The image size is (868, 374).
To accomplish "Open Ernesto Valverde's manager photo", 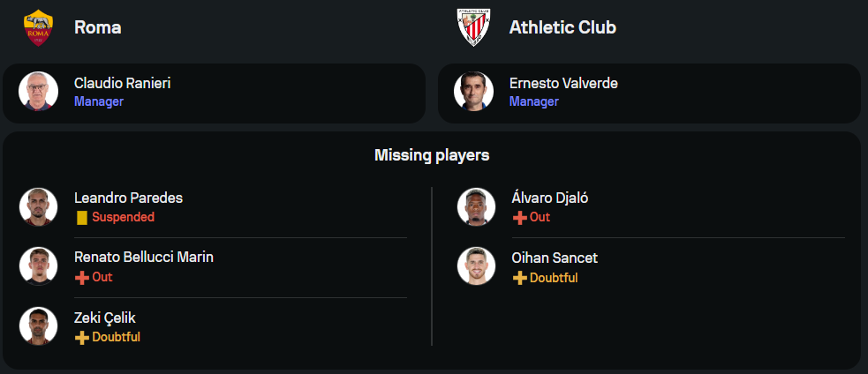I will pos(473,92).
